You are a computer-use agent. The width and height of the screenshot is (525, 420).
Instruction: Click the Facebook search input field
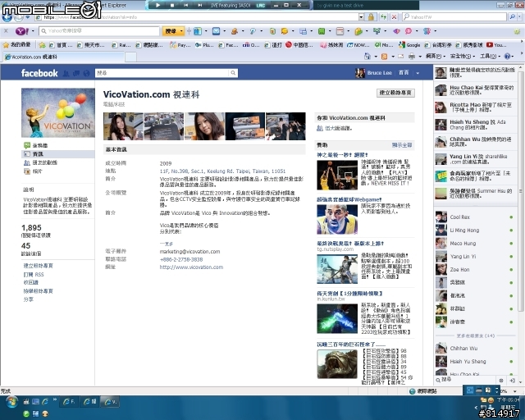162,73
